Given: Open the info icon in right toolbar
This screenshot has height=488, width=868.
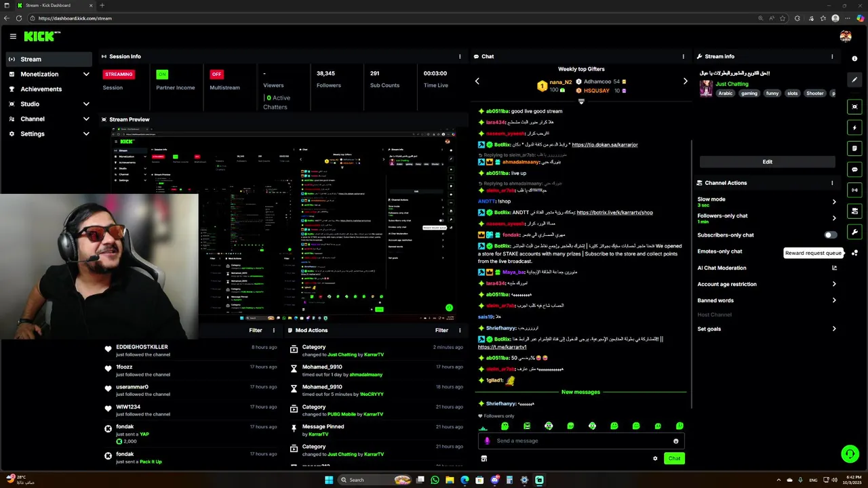Looking at the screenshot, I should pyautogui.click(x=854, y=59).
